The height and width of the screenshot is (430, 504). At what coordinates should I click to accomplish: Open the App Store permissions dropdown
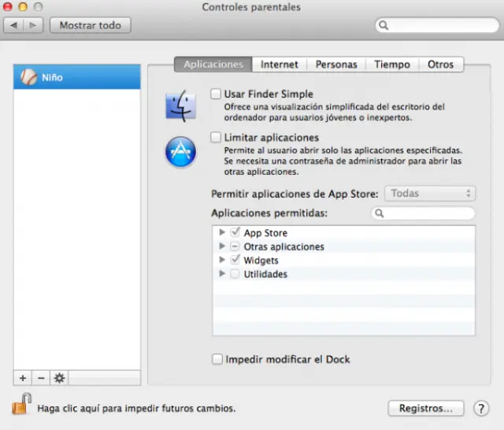point(429,193)
